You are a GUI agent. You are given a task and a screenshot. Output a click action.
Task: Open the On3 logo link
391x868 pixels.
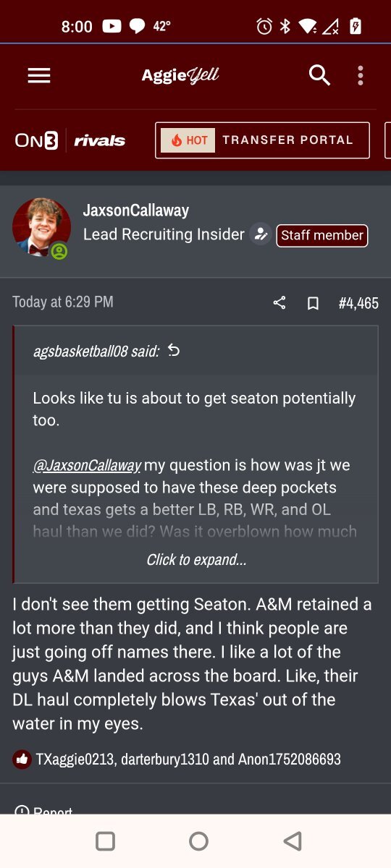click(x=36, y=140)
